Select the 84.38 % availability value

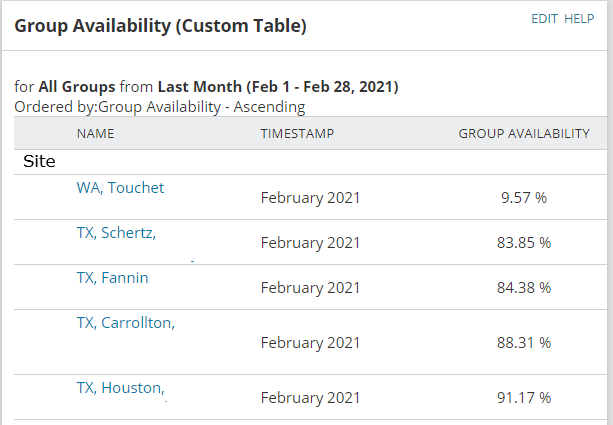524,288
